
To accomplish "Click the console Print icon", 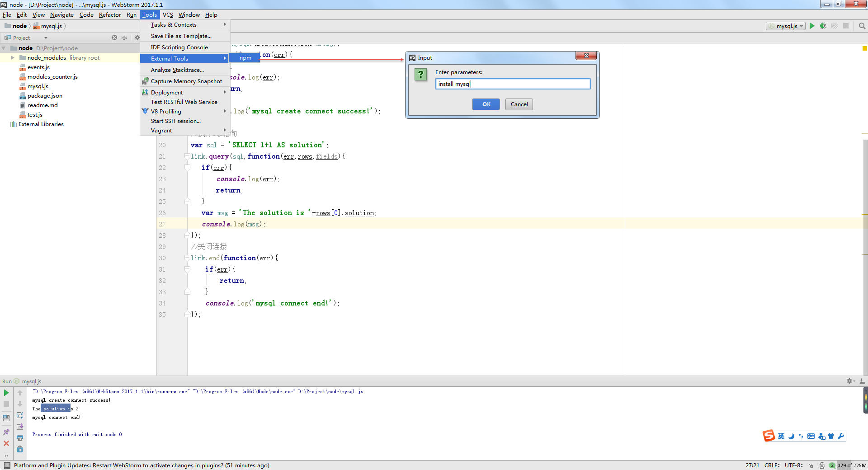I will 20,438.
